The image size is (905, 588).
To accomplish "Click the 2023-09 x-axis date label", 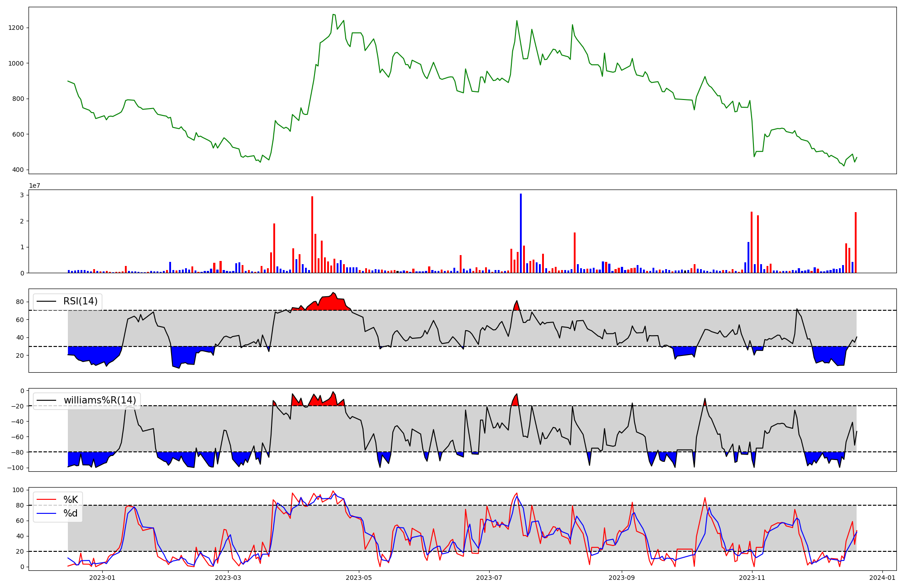I will pos(621,578).
